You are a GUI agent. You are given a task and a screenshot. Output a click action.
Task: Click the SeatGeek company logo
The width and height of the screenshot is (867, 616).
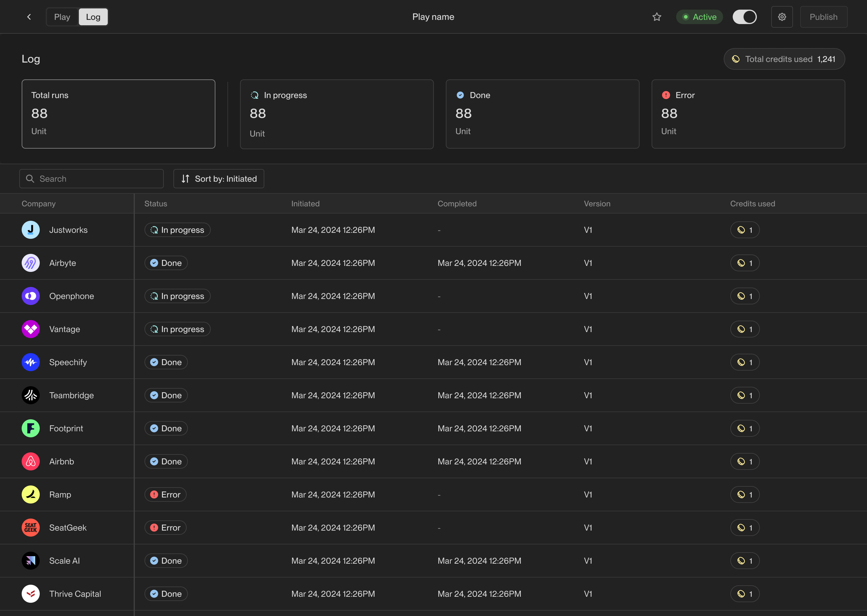pyautogui.click(x=31, y=528)
